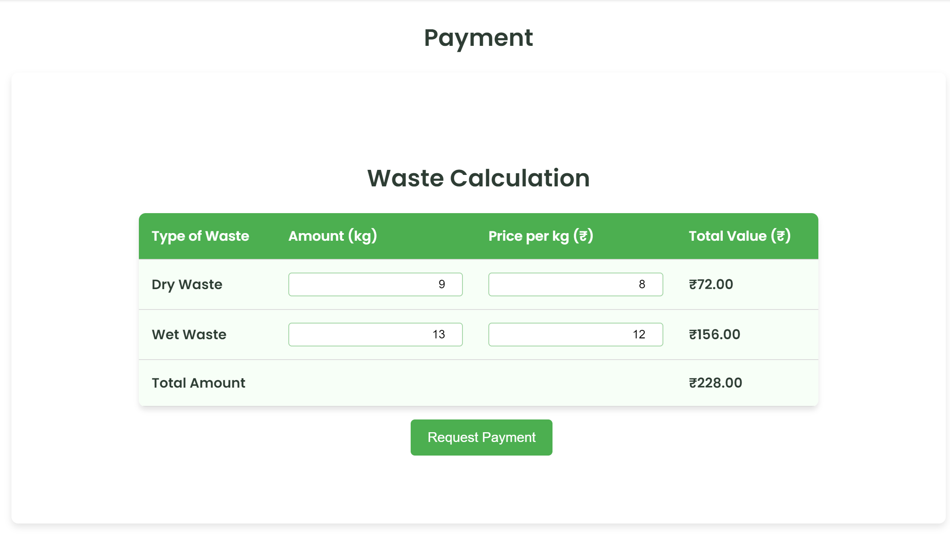Focus the Dry Waste price per kg field
The image size is (950, 560).
coord(575,284)
